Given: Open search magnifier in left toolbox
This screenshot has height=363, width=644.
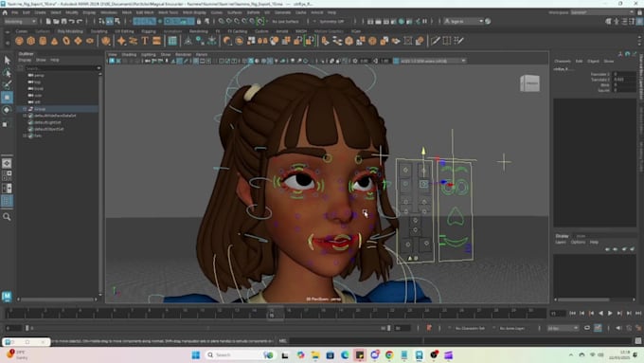Looking at the screenshot, I should (7, 217).
